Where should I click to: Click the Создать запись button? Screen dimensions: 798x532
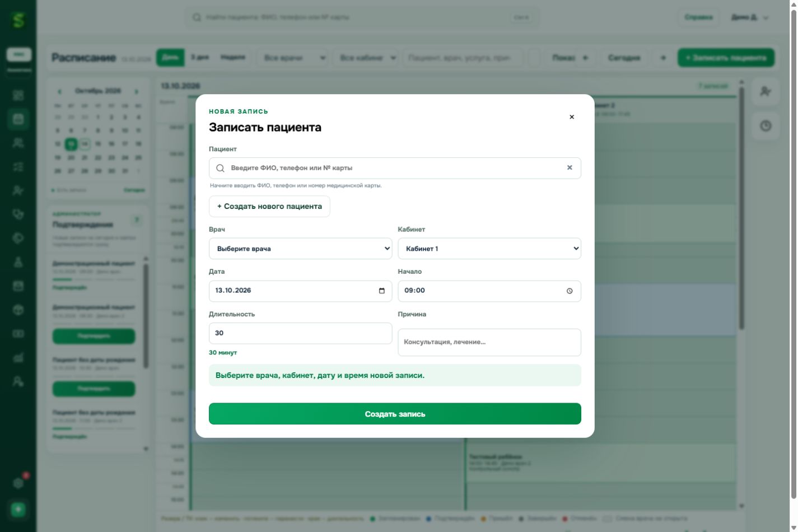click(x=395, y=414)
